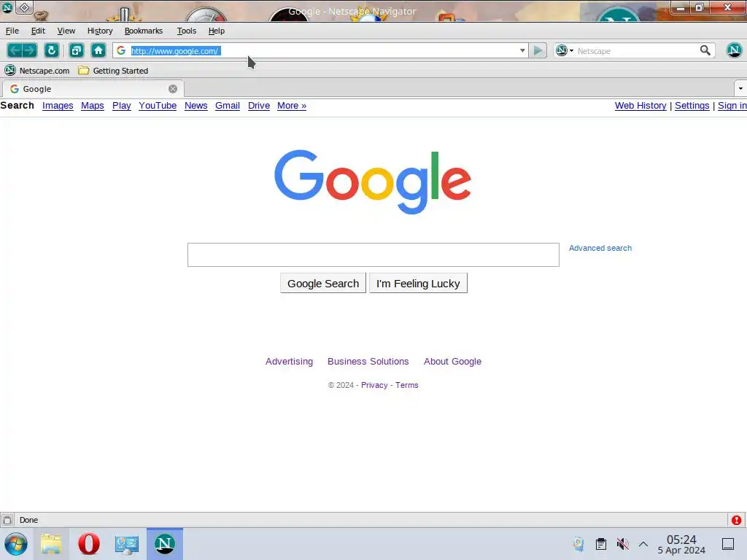
Task: Open the About Google link
Action: [452, 362]
